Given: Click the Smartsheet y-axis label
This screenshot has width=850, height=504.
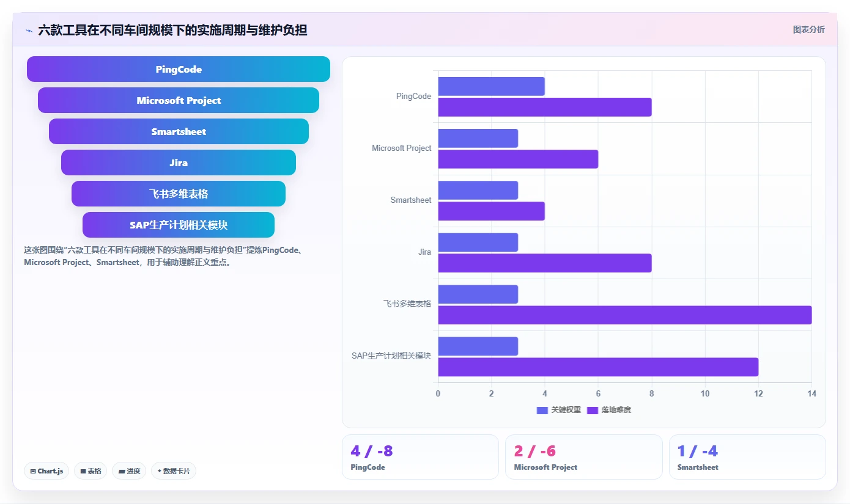Looking at the screenshot, I should (411, 200).
